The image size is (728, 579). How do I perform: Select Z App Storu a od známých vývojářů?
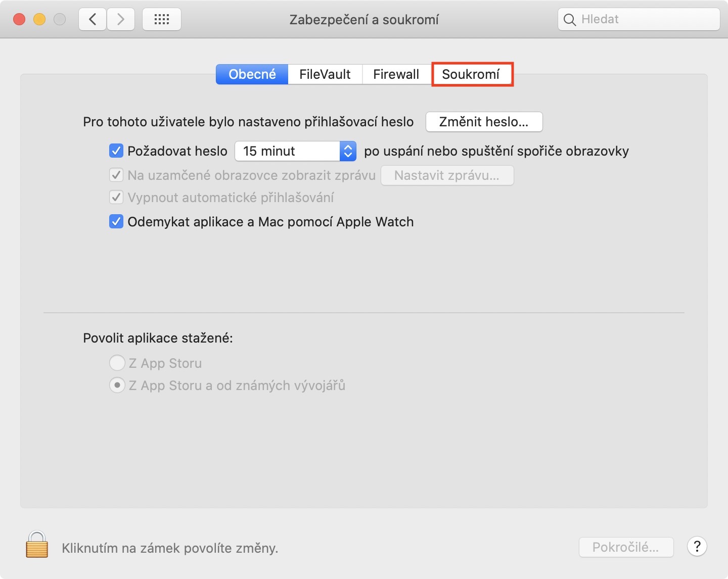pos(117,385)
